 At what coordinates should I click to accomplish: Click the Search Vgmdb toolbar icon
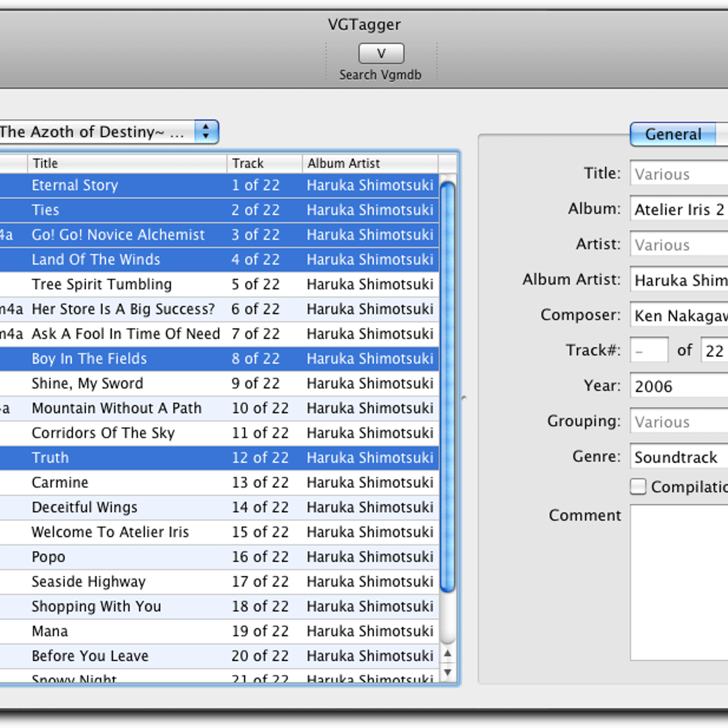[x=381, y=54]
